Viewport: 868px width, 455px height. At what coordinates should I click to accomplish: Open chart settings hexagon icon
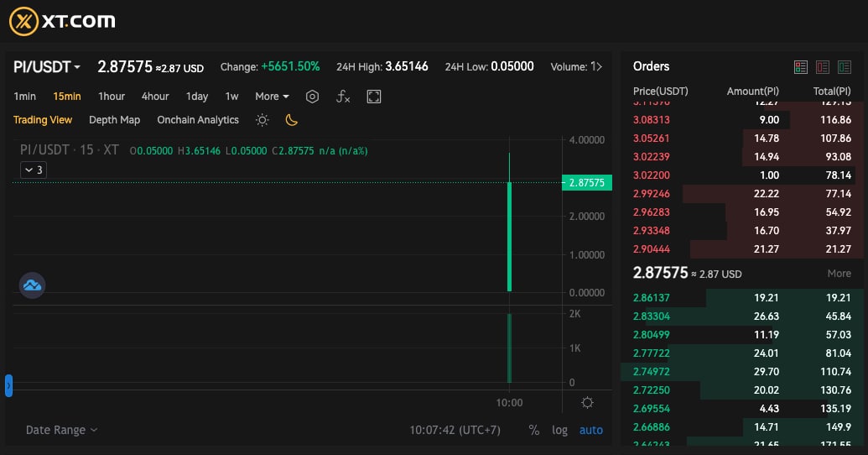[x=312, y=97]
